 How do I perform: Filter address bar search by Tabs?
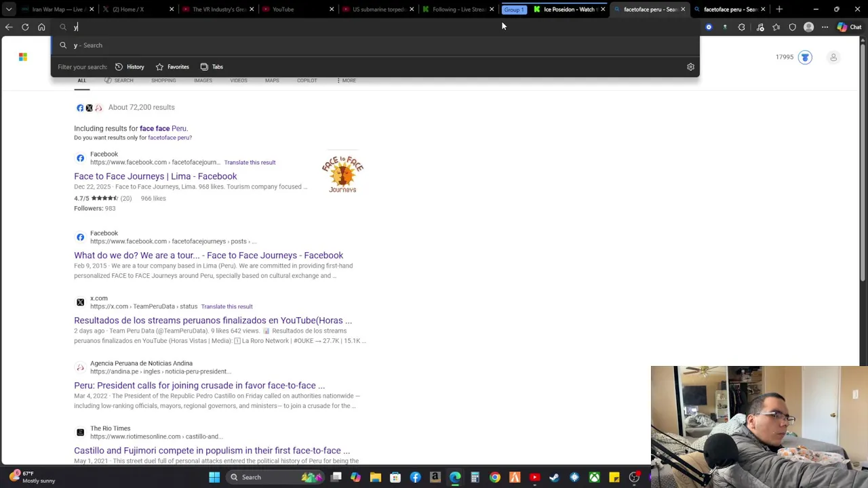(212, 66)
